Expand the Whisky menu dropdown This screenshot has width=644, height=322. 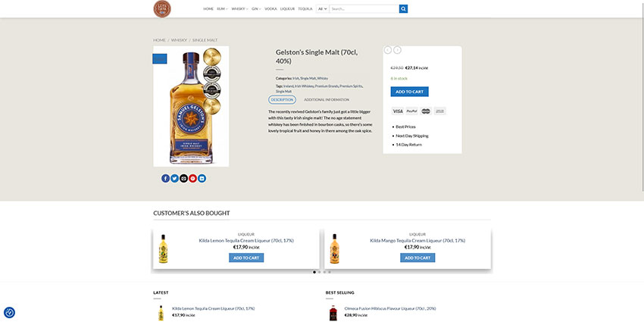239,9
